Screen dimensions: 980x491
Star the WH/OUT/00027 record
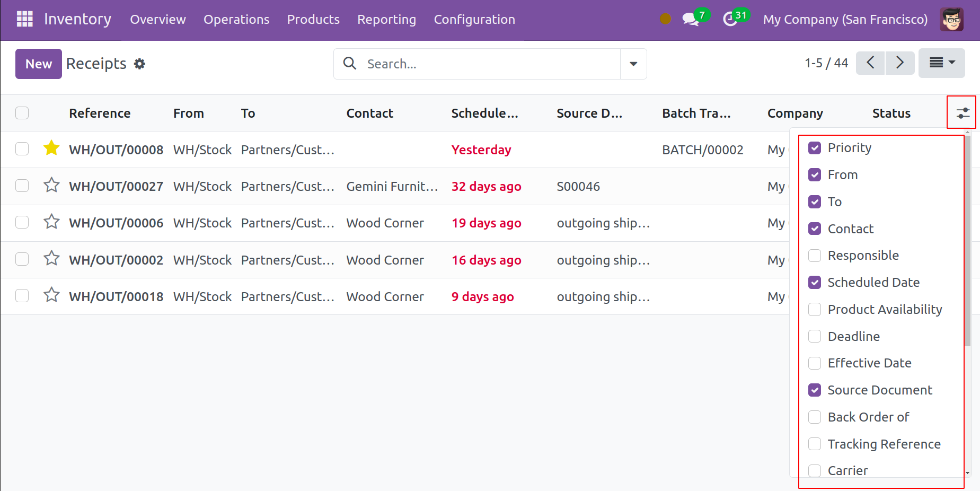pos(51,186)
